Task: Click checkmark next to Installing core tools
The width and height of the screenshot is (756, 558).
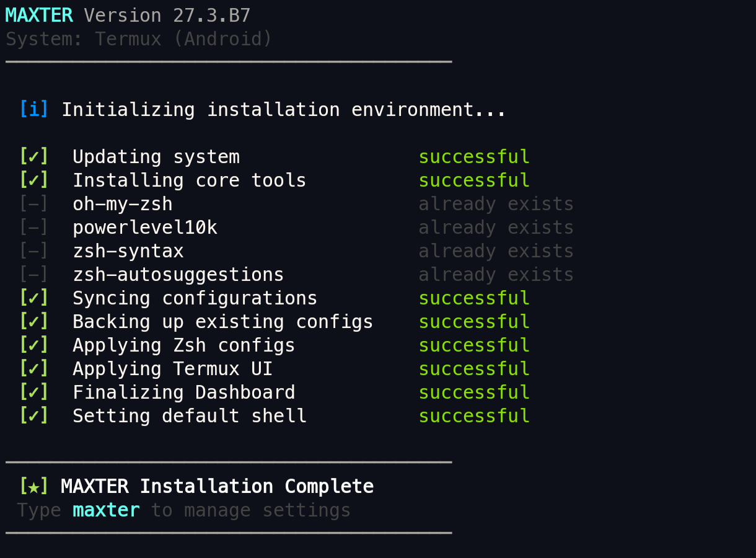Action: click(33, 180)
